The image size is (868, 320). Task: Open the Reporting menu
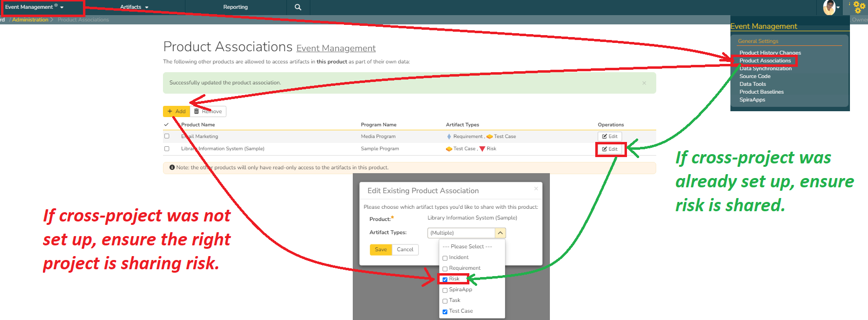[235, 7]
